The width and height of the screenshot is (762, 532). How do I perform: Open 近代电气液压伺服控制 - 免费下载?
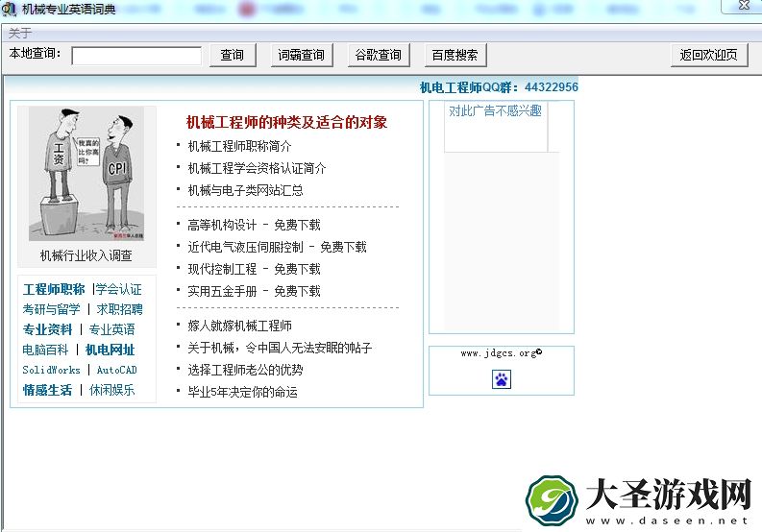point(277,248)
